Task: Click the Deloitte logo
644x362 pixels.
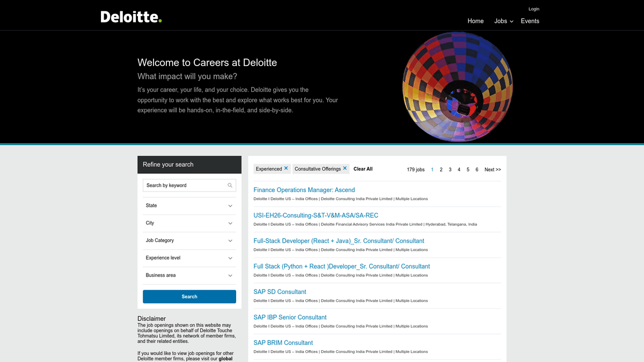Action: 131,17
